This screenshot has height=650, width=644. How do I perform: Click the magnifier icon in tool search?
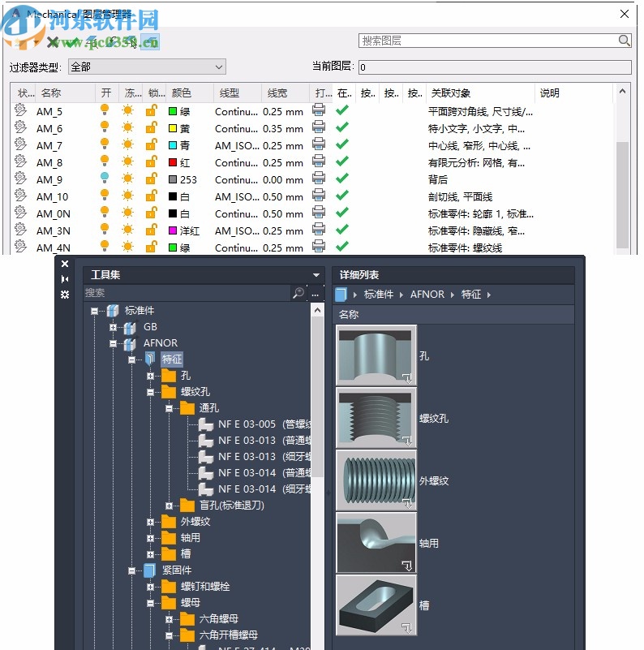tap(298, 293)
